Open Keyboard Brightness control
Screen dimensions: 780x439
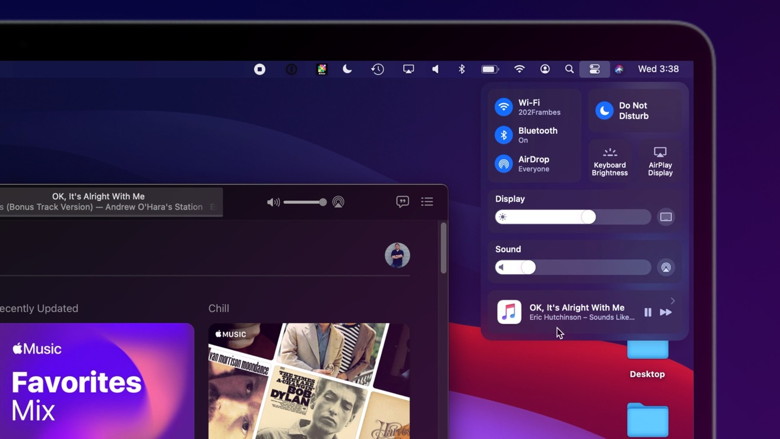click(x=609, y=160)
